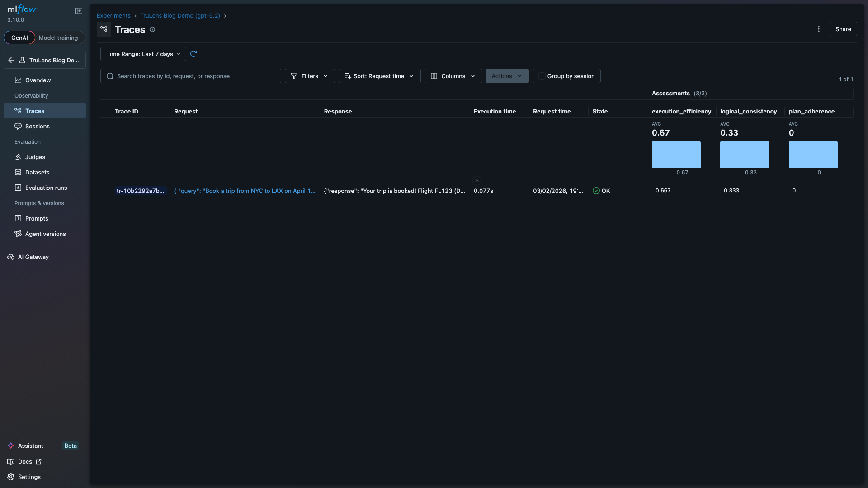Open the three-dot more options menu
This screenshot has height=488, width=868.
(x=818, y=29)
